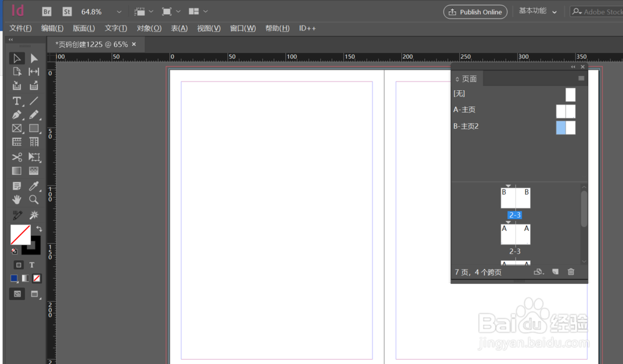Screen dimensions: 623x364
Task: Pick the Eyedropper tool
Action: (x=34, y=186)
